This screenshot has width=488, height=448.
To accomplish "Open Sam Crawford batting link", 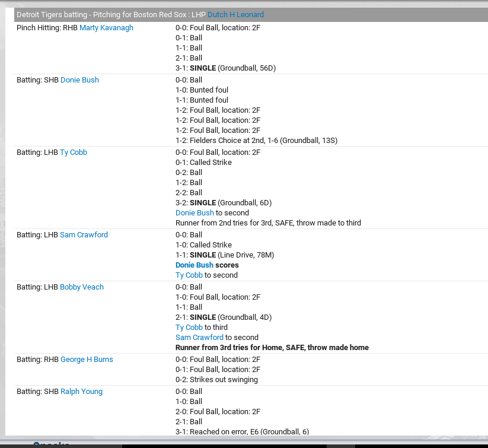I will tap(84, 235).
